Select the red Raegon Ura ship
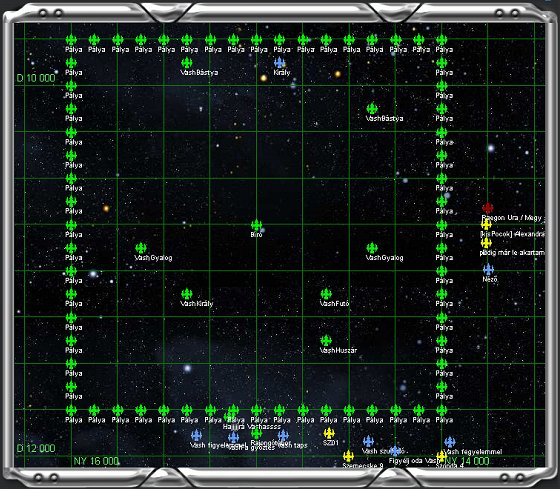This screenshot has width=560, height=489. [x=488, y=208]
